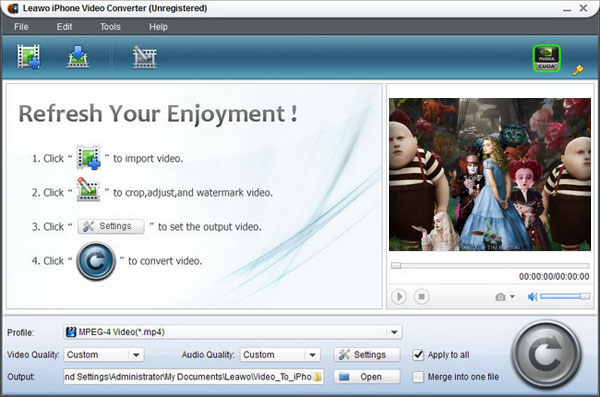The height and width of the screenshot is (397, 600).
Task: Stop the preview playback
Action: point(421,296)
